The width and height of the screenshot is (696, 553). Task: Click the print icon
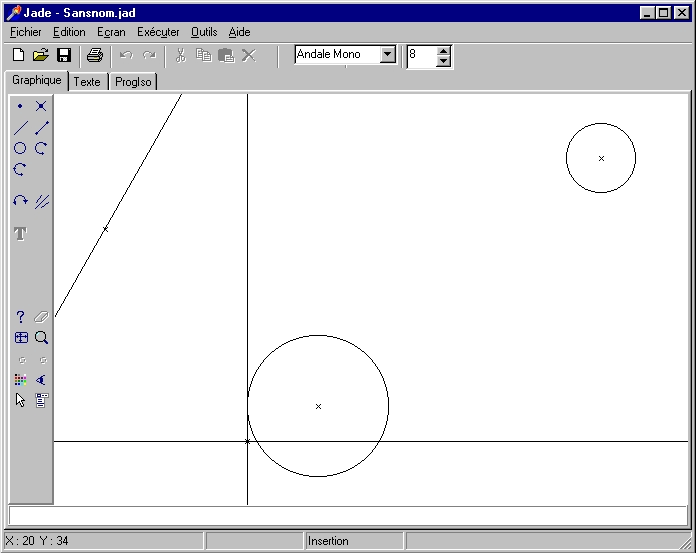pos(94,55)
